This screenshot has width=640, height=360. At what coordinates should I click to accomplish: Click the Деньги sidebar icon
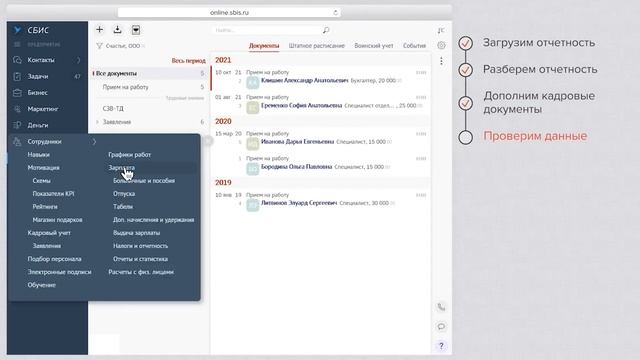pyautogui.click(x=17, y=125)
